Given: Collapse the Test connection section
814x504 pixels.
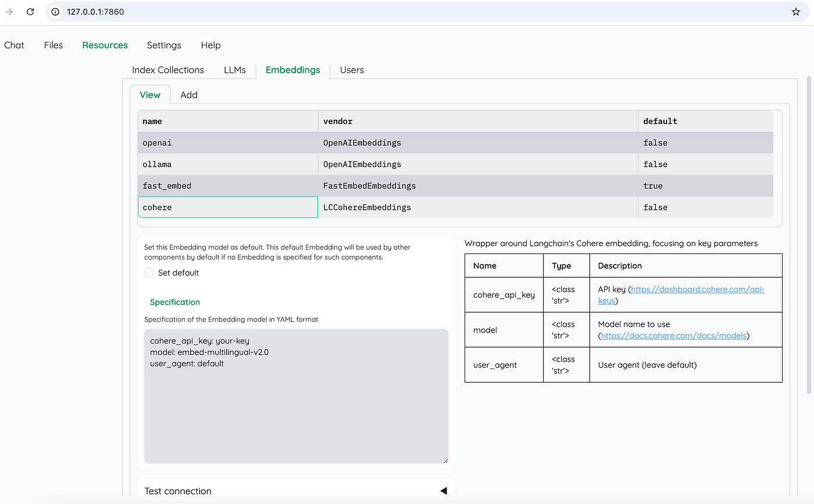Looking at the screenshot, I should pos(443,491).
